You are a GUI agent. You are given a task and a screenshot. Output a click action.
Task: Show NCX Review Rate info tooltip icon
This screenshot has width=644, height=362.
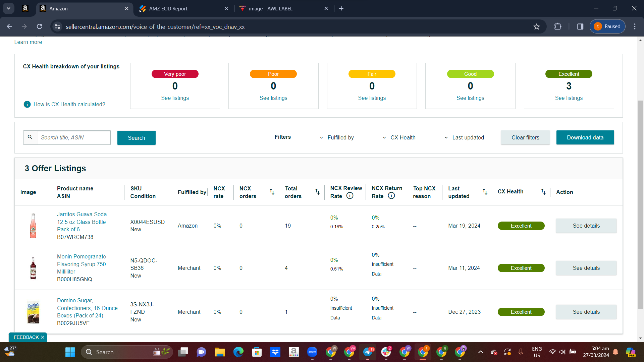pyautogui.click(x=350, y=196)
